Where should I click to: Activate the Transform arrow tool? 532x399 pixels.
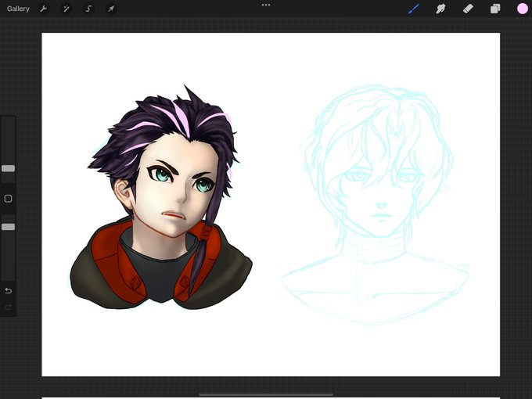(111, 9)
